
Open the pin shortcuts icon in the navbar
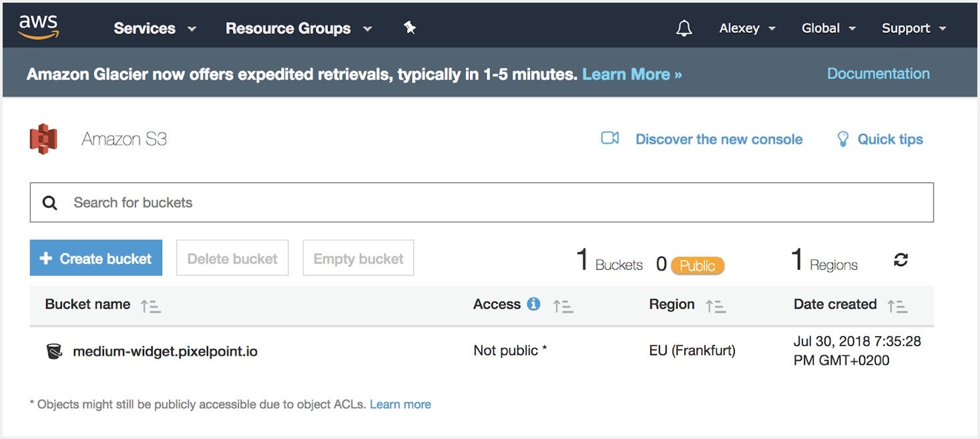pyautogui.click(x=410, y=27)
